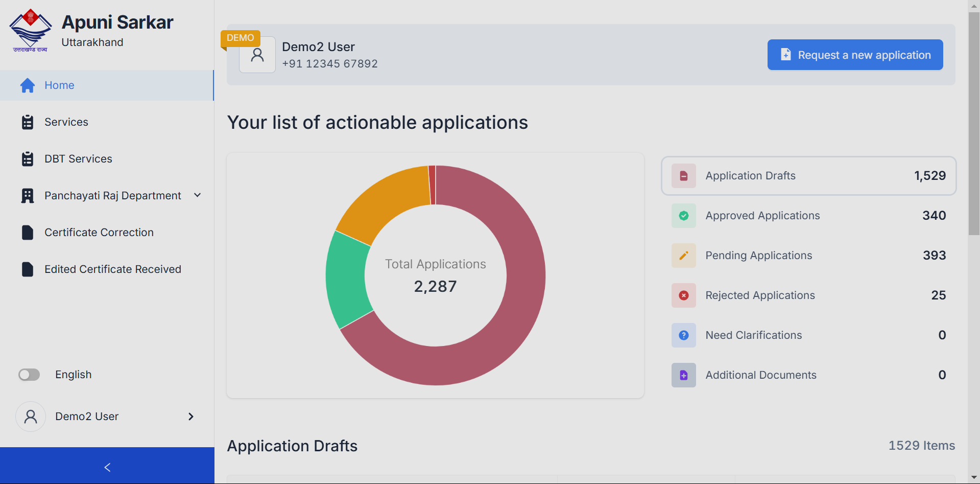Click the DBT Services clipboard icon

tap(28, 159)
